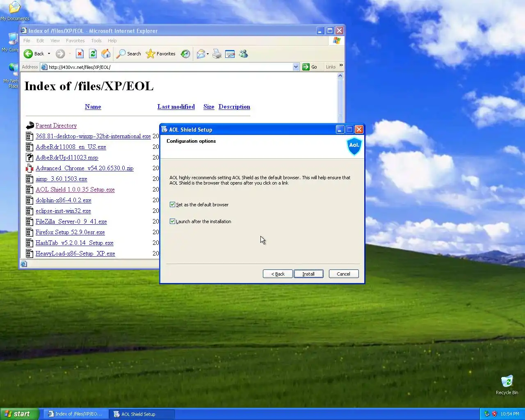Click the Back button in AOL Shield Setup
The height and width of the screenshot is (420, 525).
point(278,274)
